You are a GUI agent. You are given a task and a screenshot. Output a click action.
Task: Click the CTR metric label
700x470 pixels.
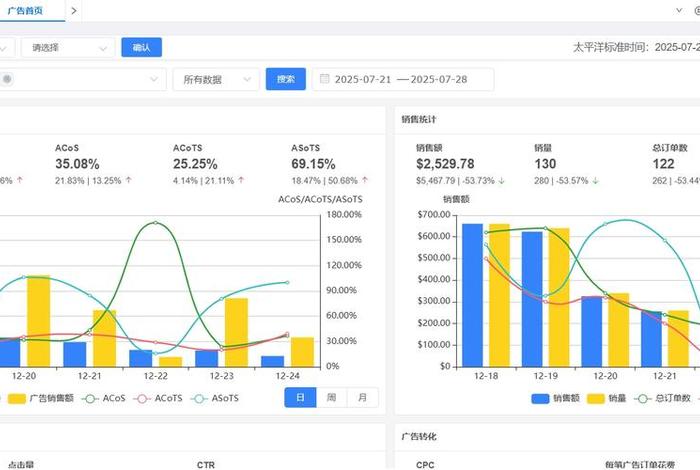[206, 465]
